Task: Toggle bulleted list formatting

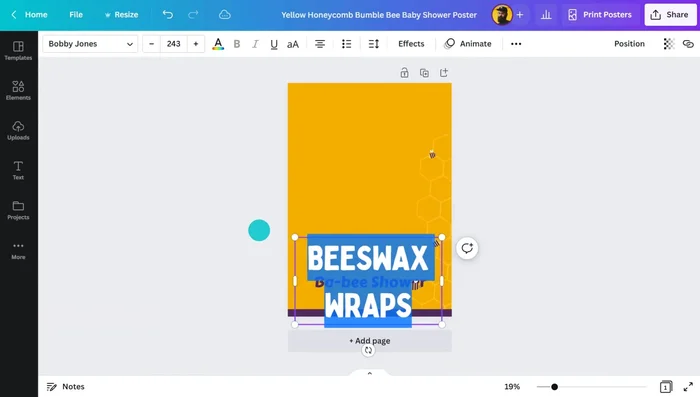Action: pos(346,44)
